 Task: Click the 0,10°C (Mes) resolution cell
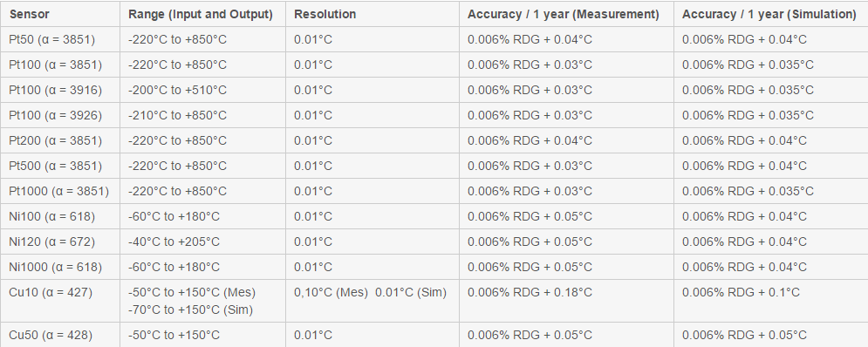[x=331, y=292]
